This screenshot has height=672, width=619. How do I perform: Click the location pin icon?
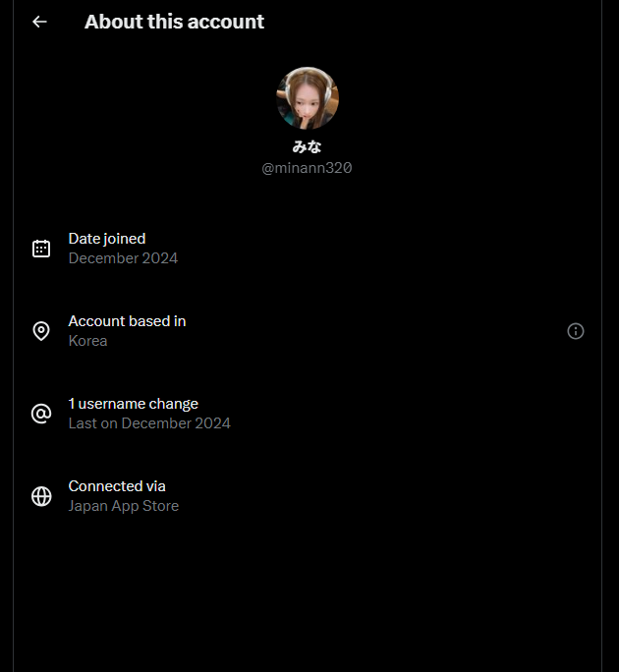pyautogui.click(x=41, y=331)
